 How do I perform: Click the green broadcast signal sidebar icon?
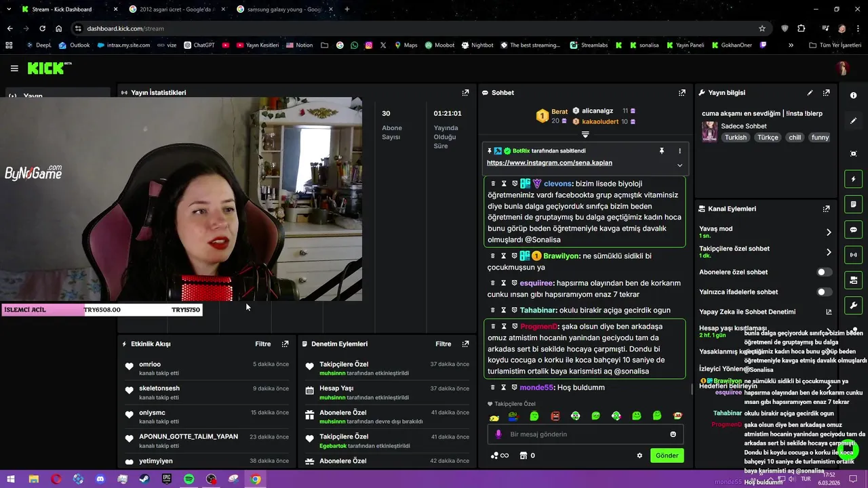853,255
